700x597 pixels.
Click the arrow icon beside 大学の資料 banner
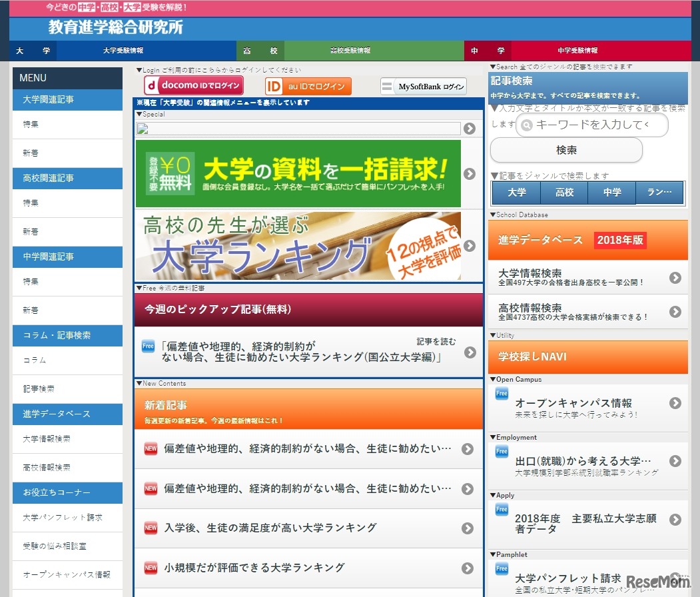470,174
